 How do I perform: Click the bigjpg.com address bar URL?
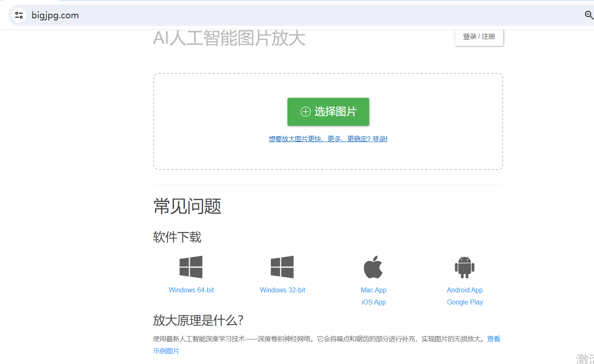coord(55,15)
